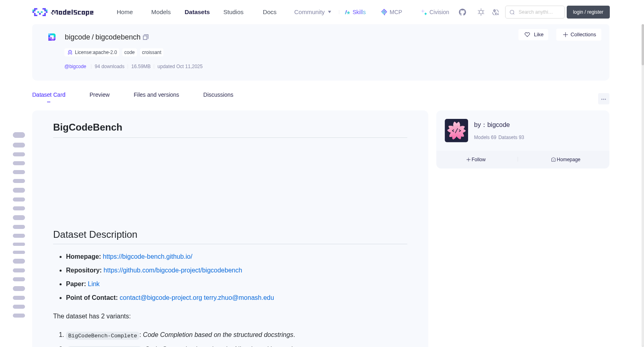Open the Datasets section
Image resolution: width=644 pixels, height=347 pixels.
(197, 12)
